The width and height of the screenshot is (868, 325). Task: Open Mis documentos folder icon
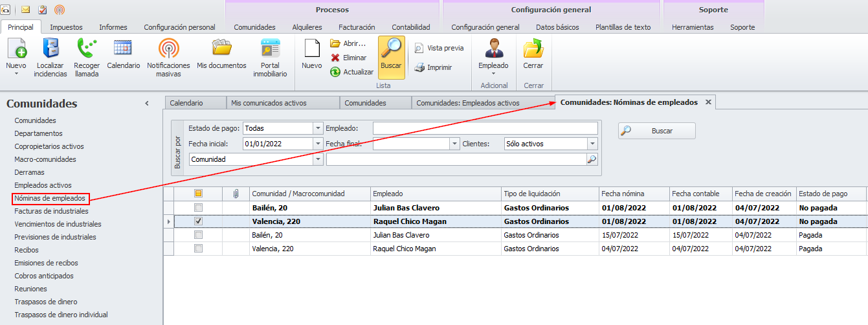tap(221, 49)
